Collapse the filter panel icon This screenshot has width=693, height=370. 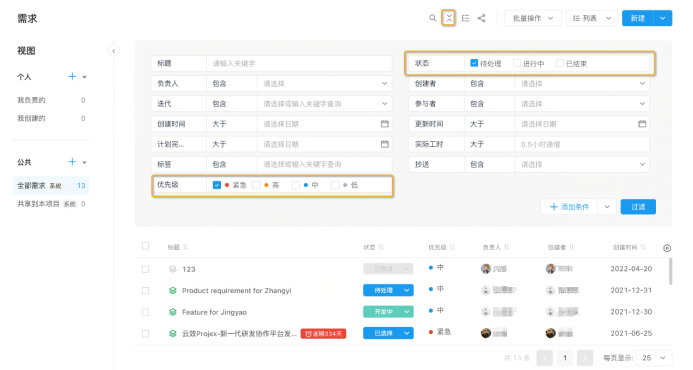click(449, 18)
